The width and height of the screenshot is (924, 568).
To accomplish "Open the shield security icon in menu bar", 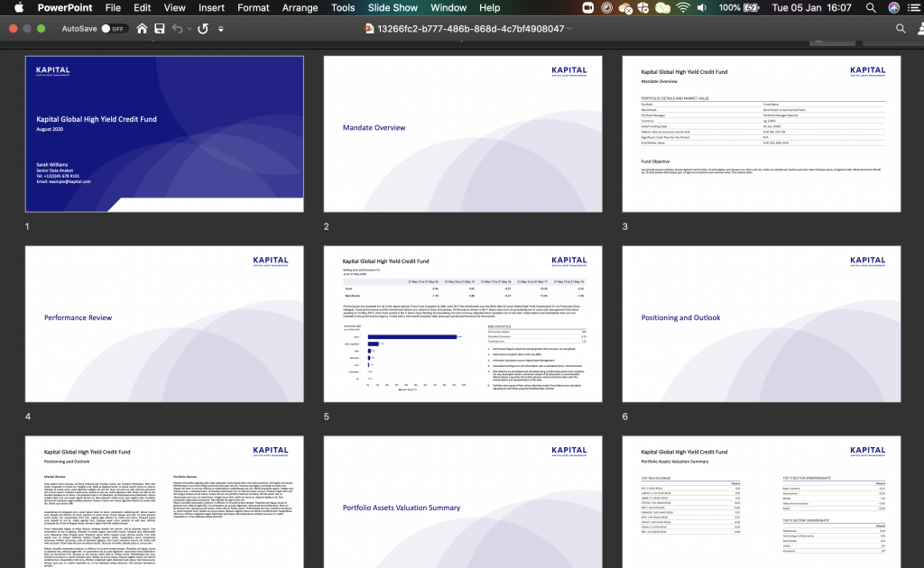I will [x=643, y=7].
